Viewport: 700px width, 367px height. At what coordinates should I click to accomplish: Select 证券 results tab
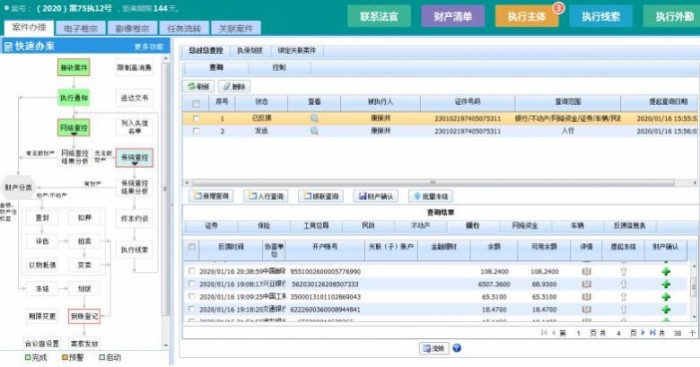click(211, 225)
